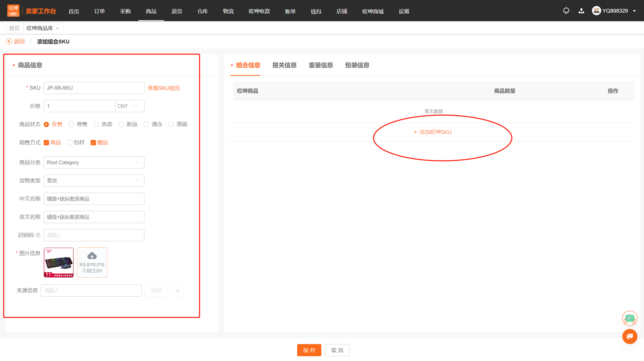Click the upload icon in header

pos(581,11)
